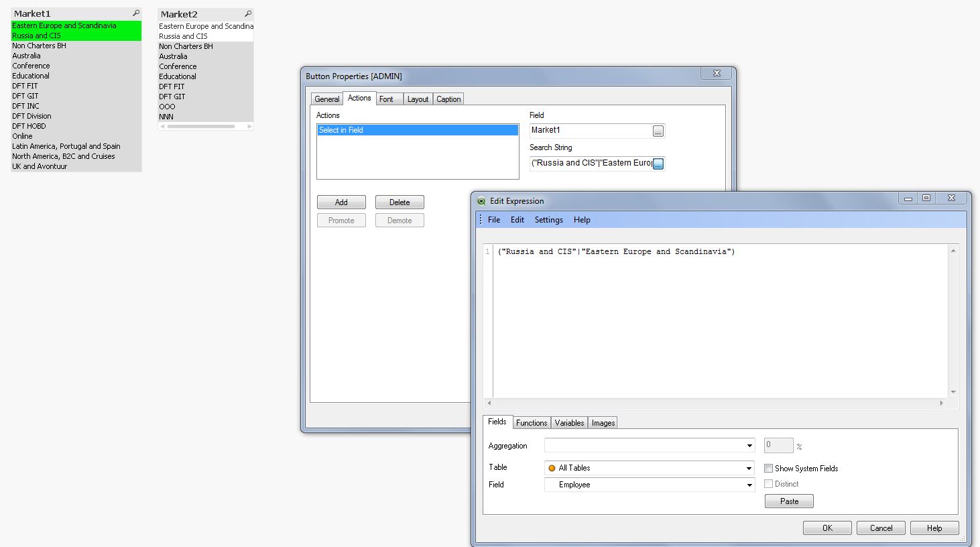Screen dimensions: 980x547
Task: Open the Settings menu in Edit Expression
Action: pos(549,220)
